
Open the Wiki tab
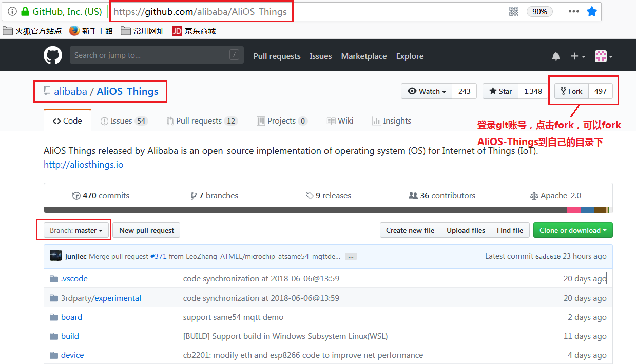(340, 121)
